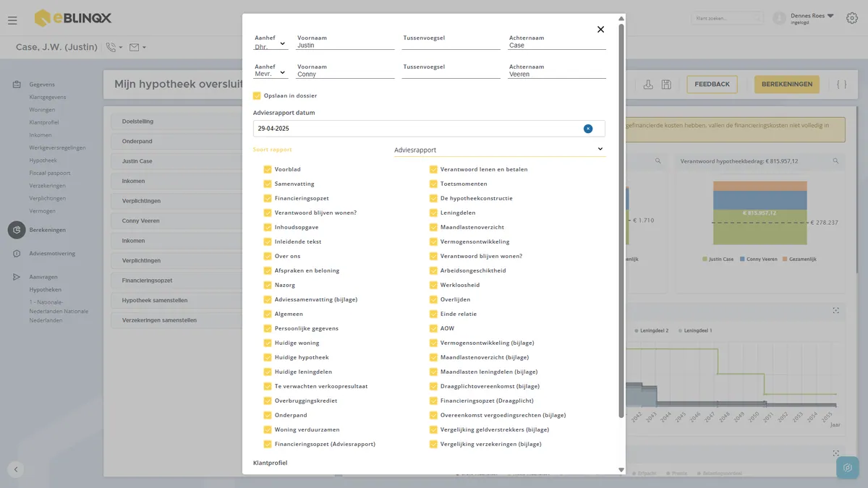Select Werkgeversregelingen in the sidebar
This screenshot has height=488, width=868.
(57, 147)
